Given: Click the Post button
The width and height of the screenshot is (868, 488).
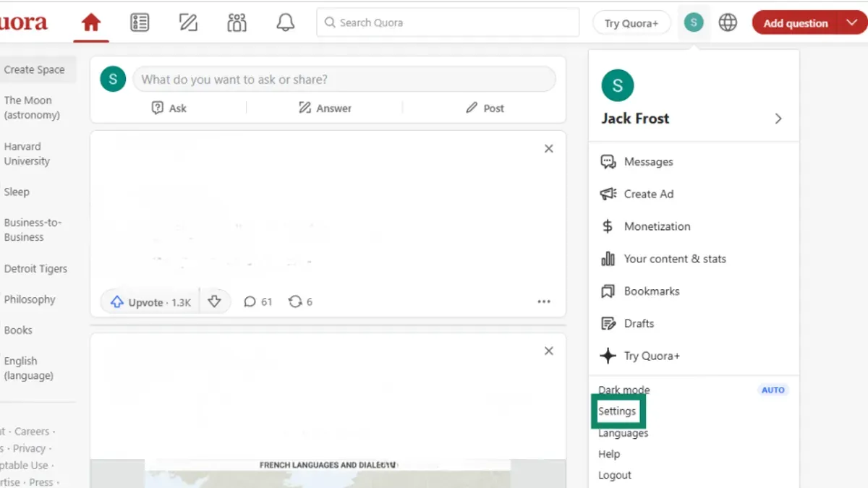Looking at the screenshot, I should click(x=485, y=108).
